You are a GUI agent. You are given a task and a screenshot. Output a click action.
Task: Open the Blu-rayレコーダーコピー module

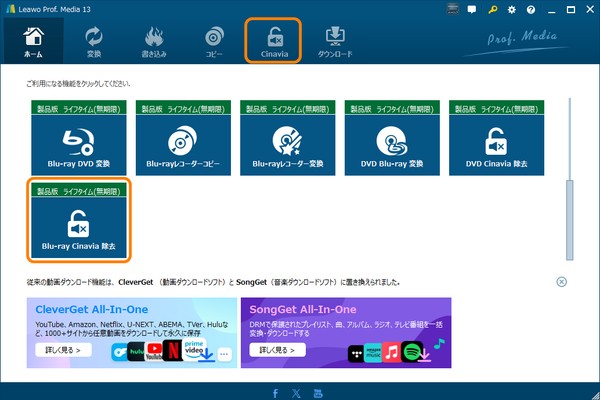point(183,138)
